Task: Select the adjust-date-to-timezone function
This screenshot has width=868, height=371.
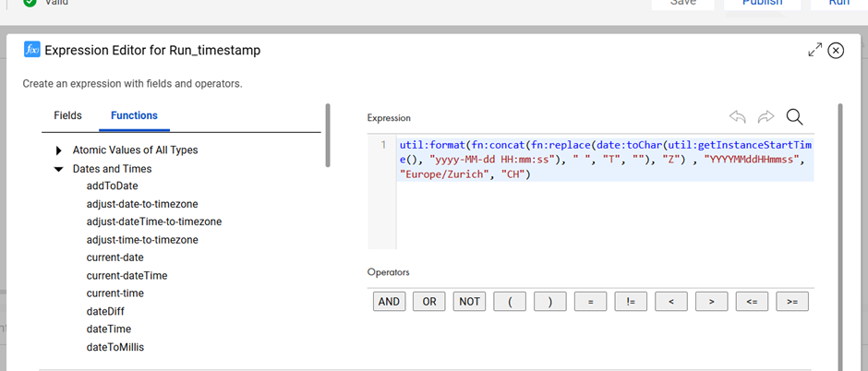Action: pyautogui.click(x=142, y=203)
